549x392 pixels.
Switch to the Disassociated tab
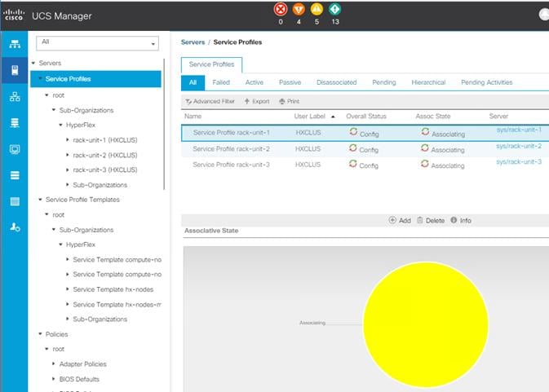click(336, 82)
